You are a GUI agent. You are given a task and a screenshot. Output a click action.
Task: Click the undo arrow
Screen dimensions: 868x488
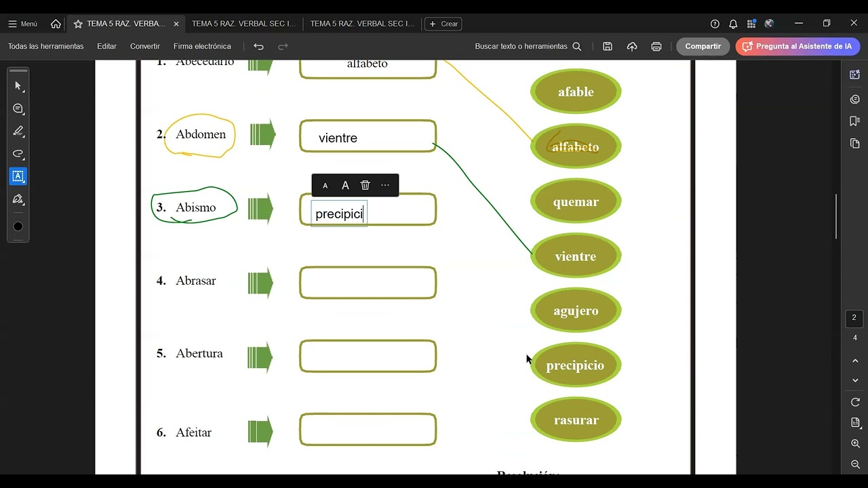(258, 46)
